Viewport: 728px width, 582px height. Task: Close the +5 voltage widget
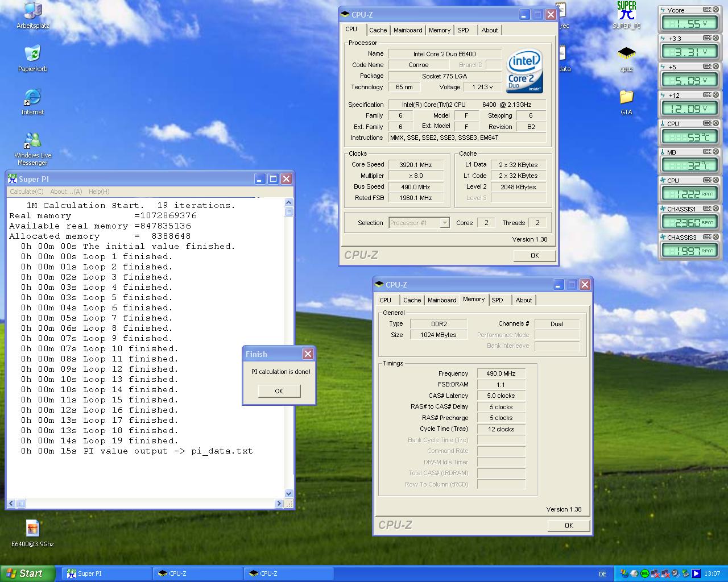716,66
